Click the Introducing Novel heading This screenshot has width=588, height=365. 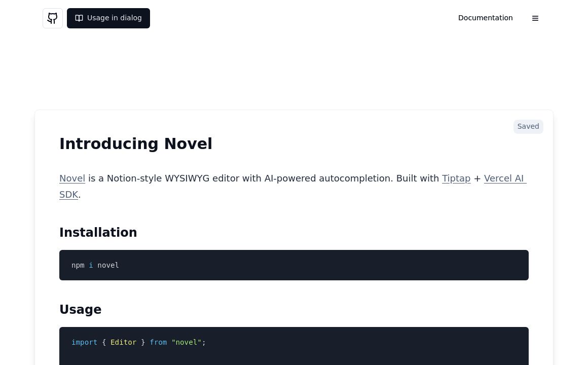pyautogui.click(x=135, y=143)
